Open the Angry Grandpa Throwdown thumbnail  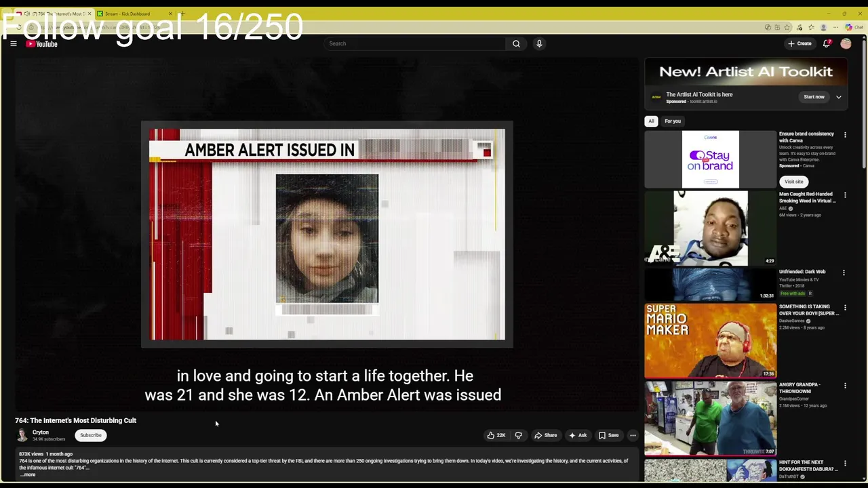[710, 418]
